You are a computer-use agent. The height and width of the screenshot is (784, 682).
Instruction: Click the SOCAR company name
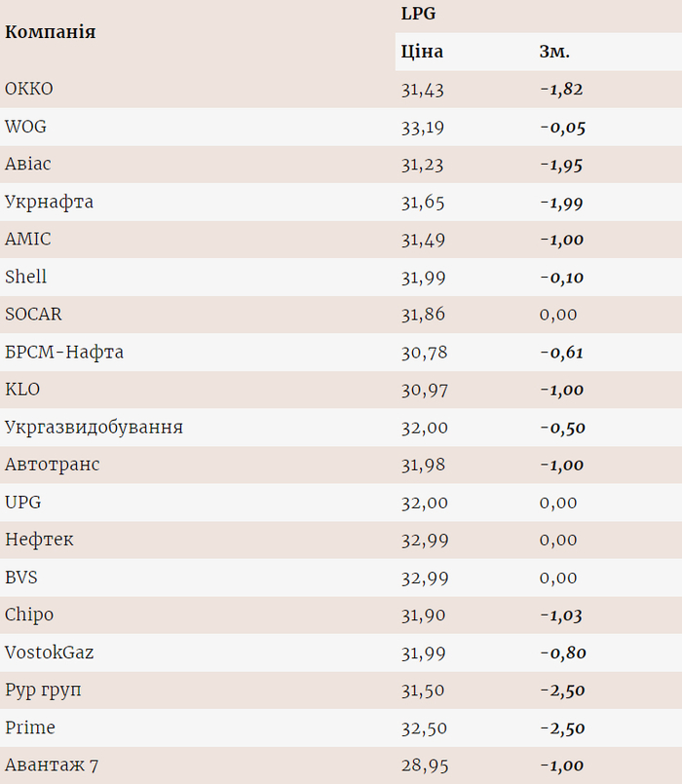[33, 315]
